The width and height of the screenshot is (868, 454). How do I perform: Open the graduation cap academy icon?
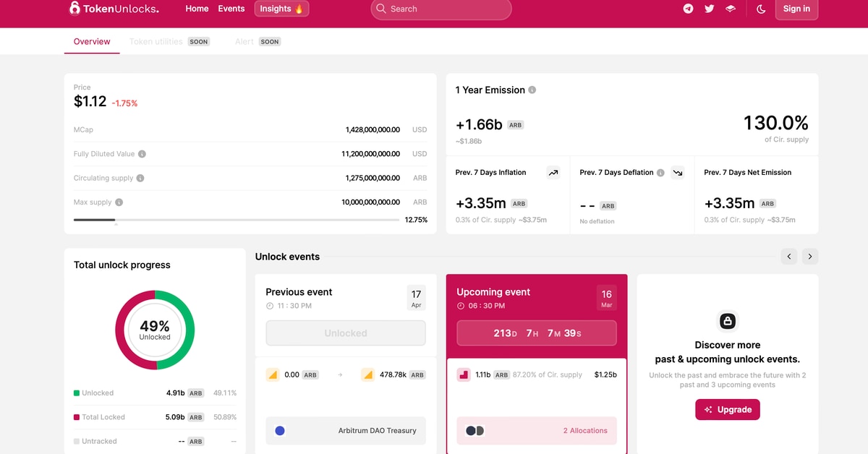[x=731, y=9]
